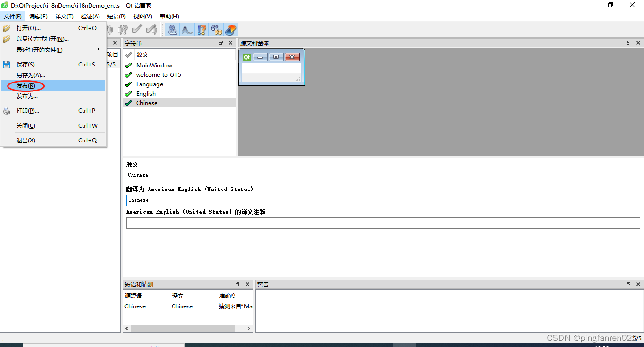644x347 pixels.
Task: Choose 打开(O)... from the File menu
Action: coord(53,28)
